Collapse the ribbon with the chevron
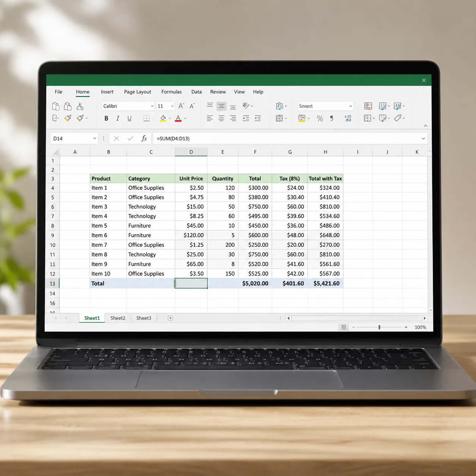476x476 pixels. point(426,126)
